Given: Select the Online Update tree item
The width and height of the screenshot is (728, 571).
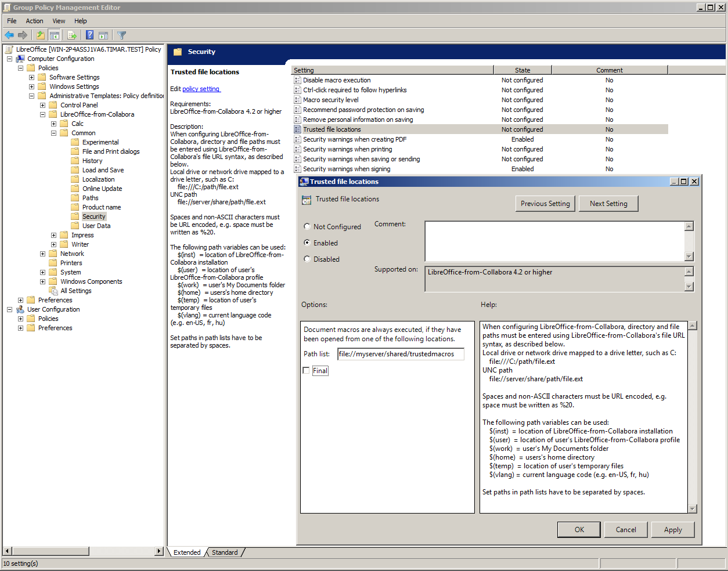Looking at the screenshot, I should (102, 189).
